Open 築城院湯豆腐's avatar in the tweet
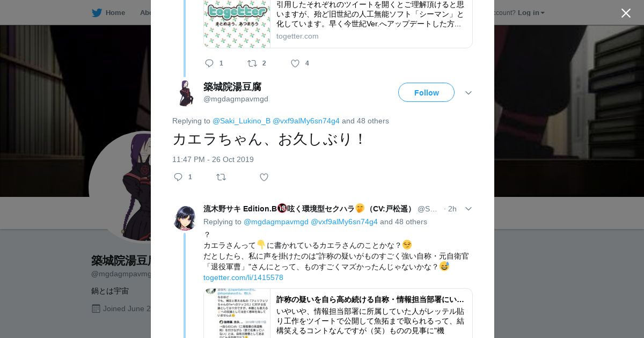644x338 pixels. click(x=185, y=93)
